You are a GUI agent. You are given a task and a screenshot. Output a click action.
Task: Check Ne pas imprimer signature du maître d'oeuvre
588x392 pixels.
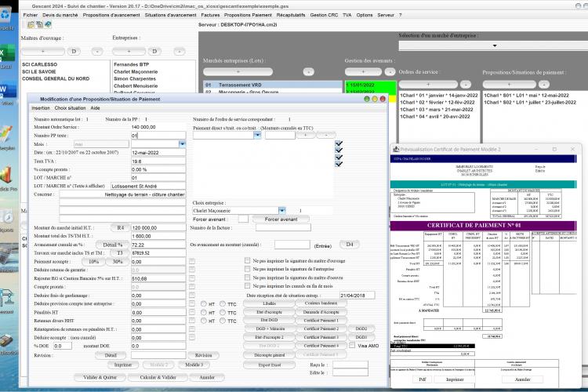[248, 278]
